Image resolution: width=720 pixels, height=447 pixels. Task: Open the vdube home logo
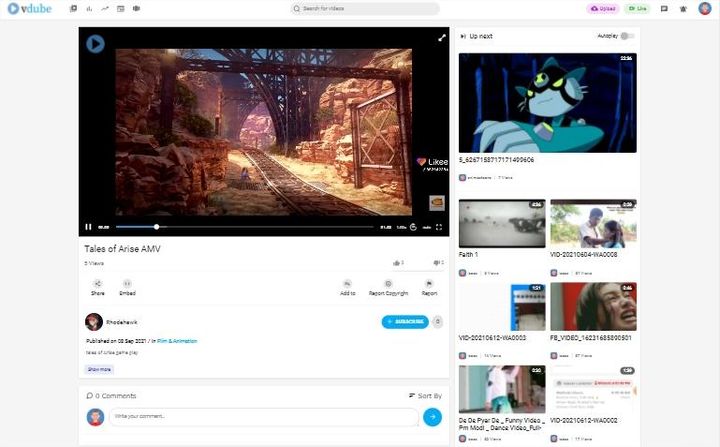tap(30, 8)
